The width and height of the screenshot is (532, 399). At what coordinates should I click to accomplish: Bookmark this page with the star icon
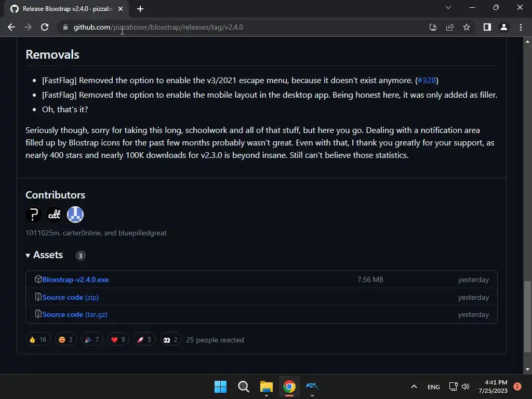tap(467, 27)
